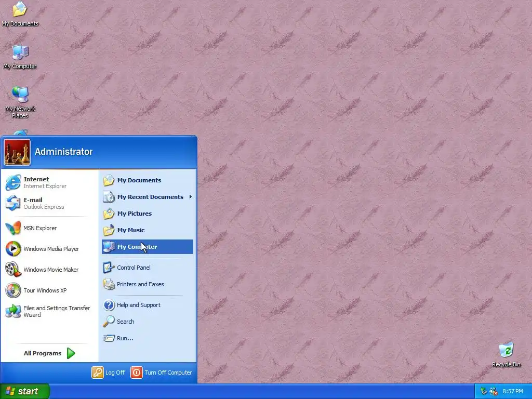The height and width of the screenshot is (399, 532).
Task: Open the Run... dialog
Action: point(148,338)
